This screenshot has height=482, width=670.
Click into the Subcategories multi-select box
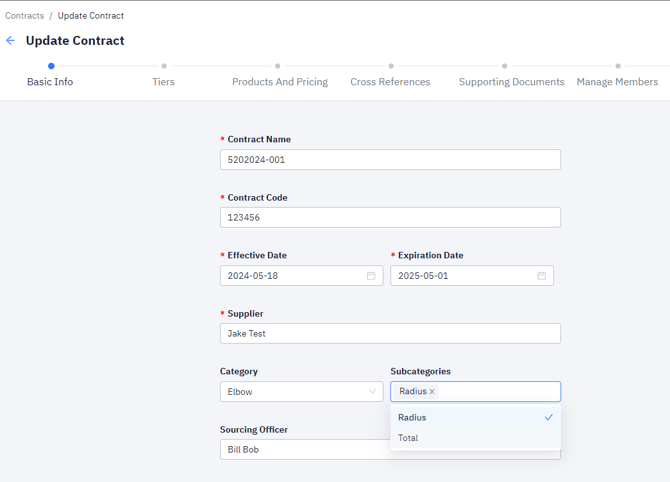pyautogui.click(x=500, y=392)
